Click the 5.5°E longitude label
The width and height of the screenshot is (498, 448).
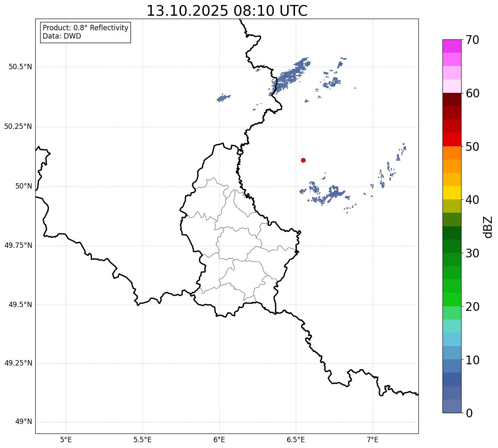tap(143, 440)
